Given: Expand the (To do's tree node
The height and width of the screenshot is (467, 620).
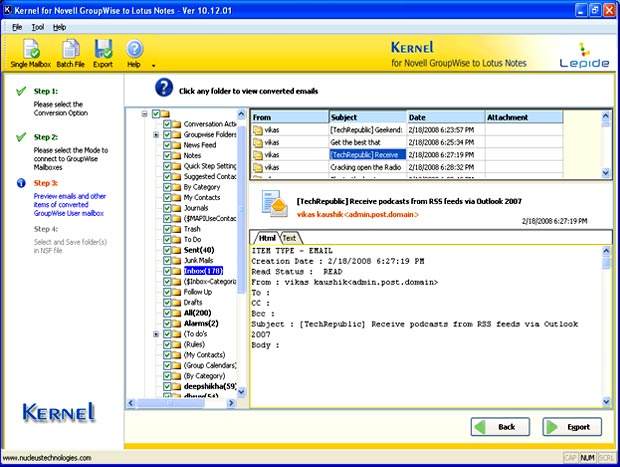Looking at the screenshot, I should 156,334.
